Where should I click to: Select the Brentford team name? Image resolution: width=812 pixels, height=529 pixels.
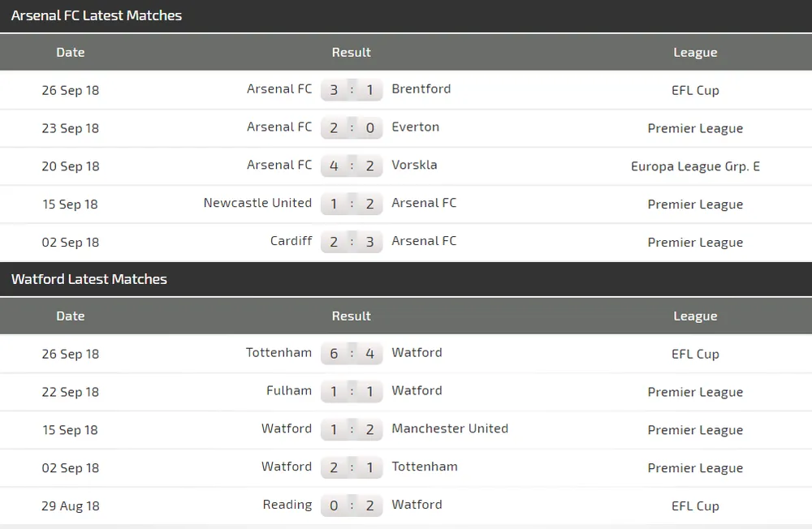tap(421, 89)
